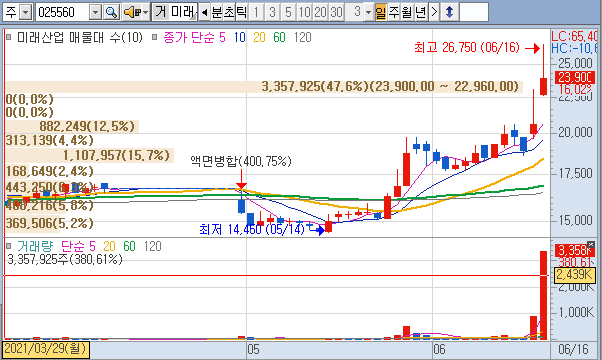Select the 월 (monthly) chart period
The height and width of the screenshot is (360, 602).
(x=407, y=12)
